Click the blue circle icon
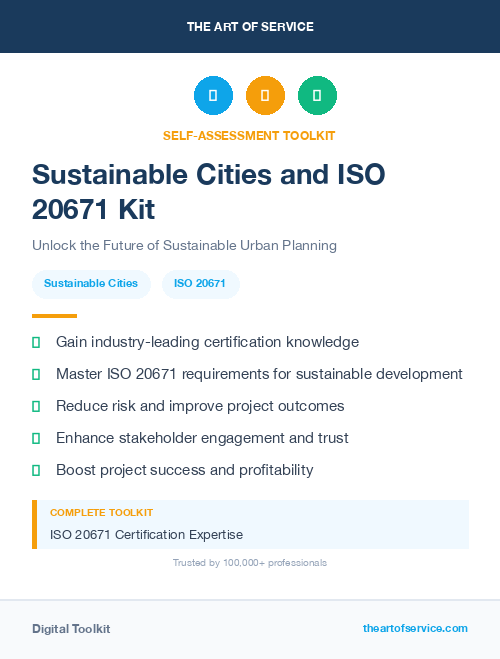 tap(213, 95)
